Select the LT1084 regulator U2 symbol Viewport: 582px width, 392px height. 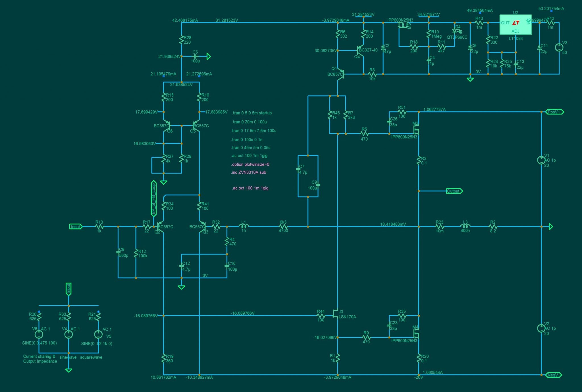click(x=515, y=25)
